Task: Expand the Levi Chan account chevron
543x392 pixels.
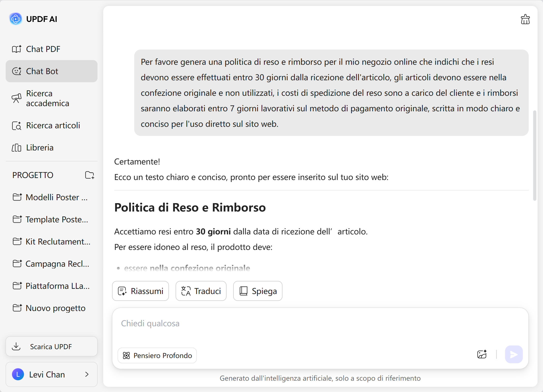Action: [x=87, y=375]
